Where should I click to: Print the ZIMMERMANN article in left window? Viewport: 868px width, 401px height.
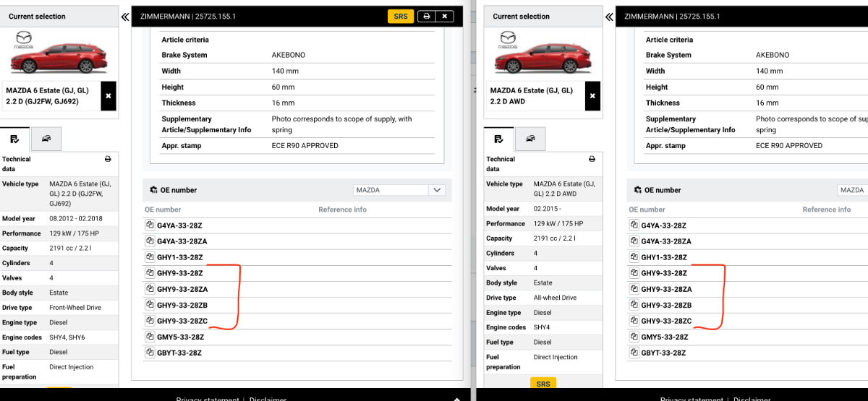(427, 16)
